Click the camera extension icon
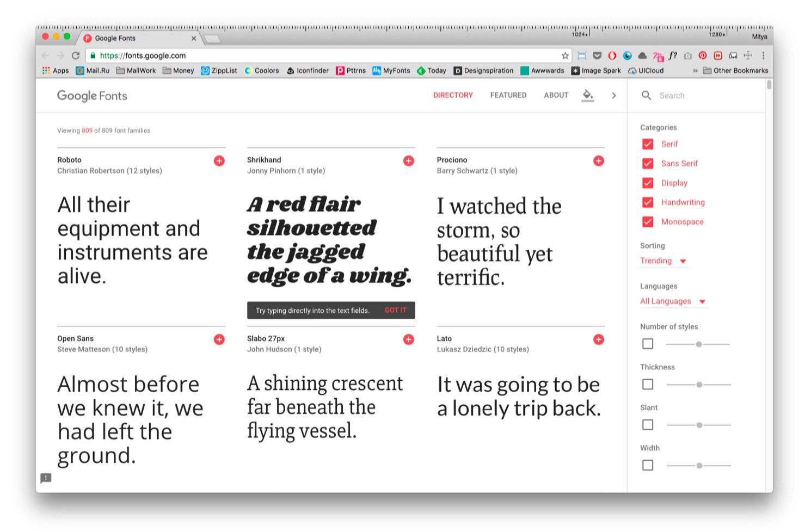This screenshot has width=811, height=532. 688,55
